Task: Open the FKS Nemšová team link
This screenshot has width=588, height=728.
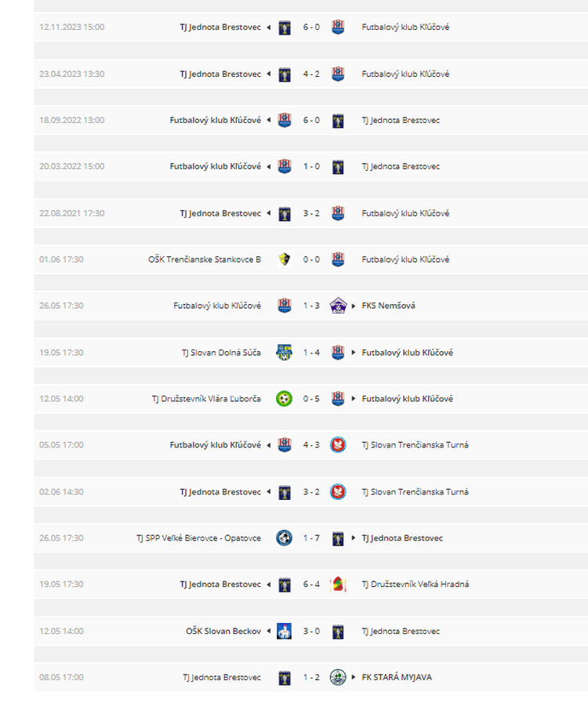Action: tap(388, 306)
